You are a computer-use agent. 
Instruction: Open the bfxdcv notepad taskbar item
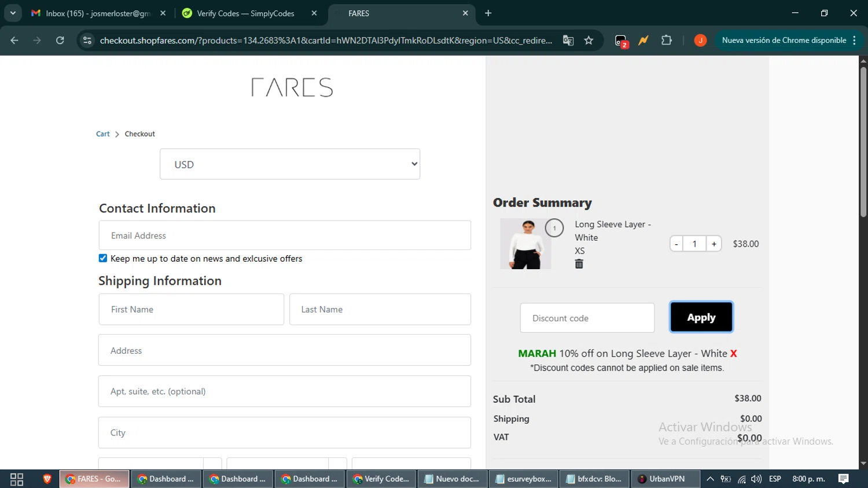pos(594,479)
